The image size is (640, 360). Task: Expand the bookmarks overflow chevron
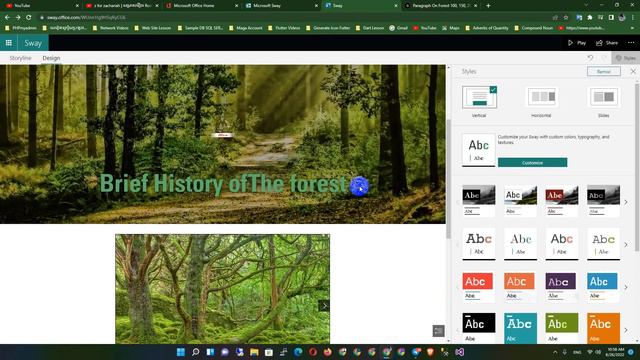(633, 28)
